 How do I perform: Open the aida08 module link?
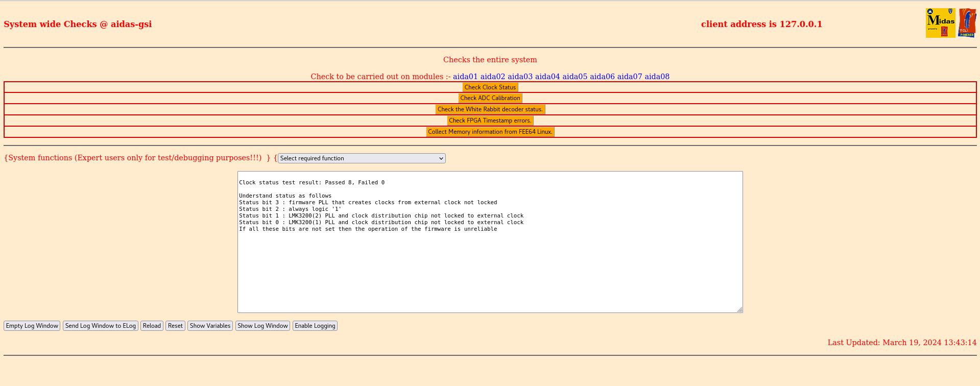657,77
